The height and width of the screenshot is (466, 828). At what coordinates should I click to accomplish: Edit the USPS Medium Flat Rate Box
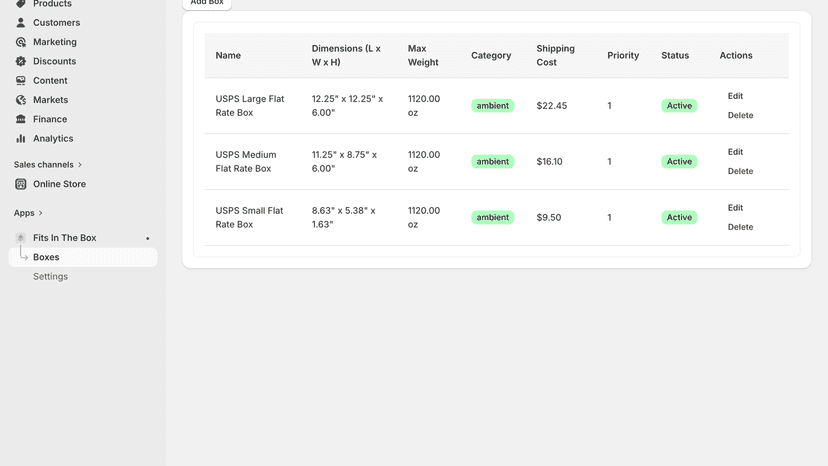(735, 152)
